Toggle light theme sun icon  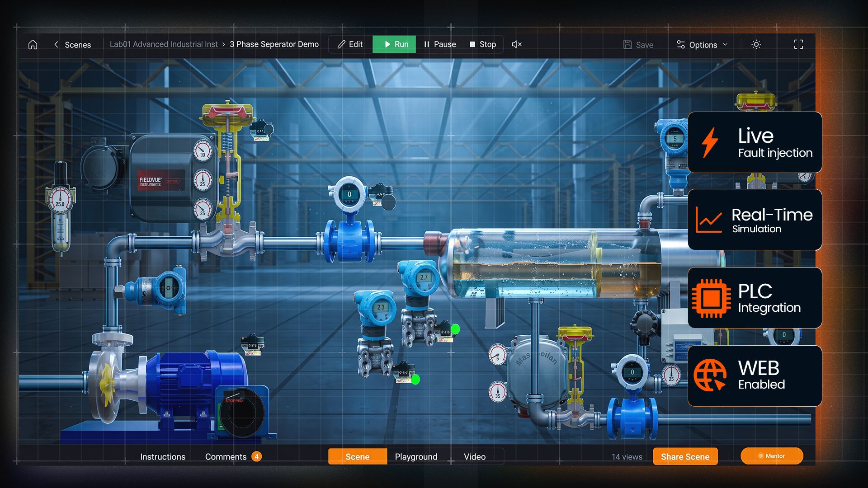[756, 44]
